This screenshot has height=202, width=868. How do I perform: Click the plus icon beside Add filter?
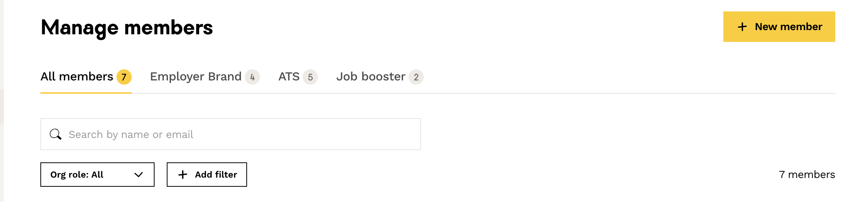(x=183, y=175)
